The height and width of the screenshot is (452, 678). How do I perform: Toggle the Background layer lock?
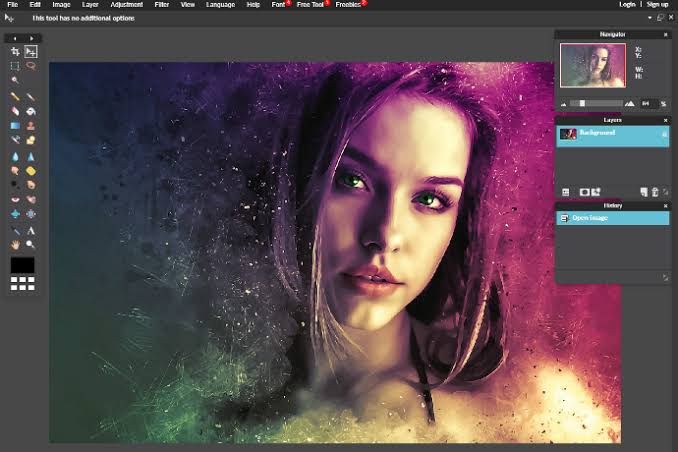click(x=663, y=133)
